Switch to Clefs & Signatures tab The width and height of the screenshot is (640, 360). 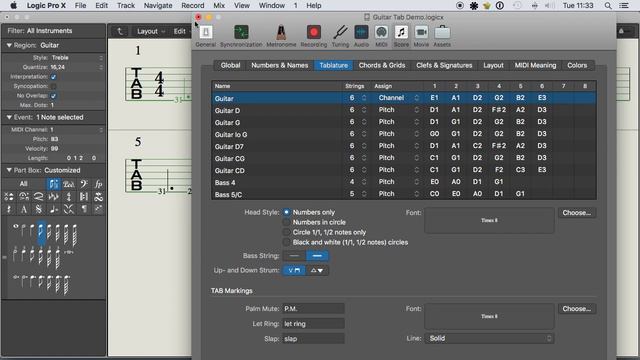444,65
